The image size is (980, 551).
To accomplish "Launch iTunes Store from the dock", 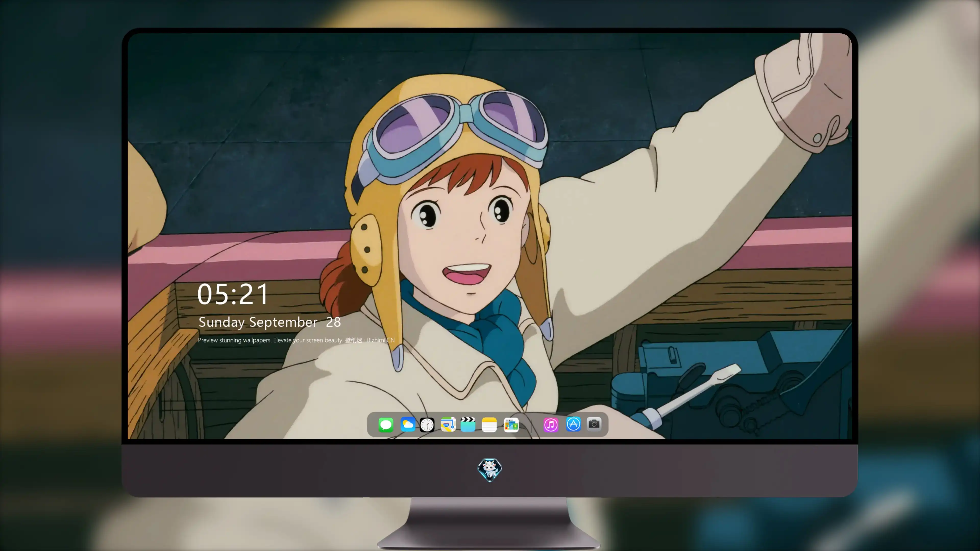I will click(x=551, y=424).
